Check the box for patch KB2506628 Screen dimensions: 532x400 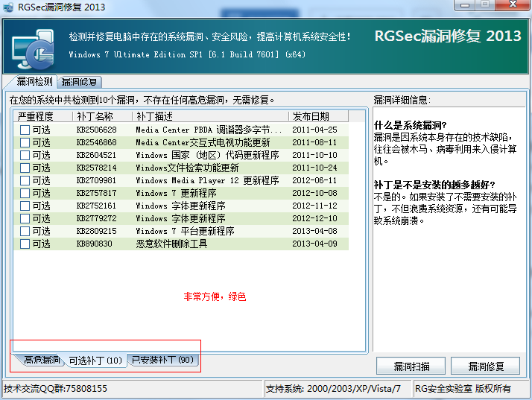click(25, 130)
